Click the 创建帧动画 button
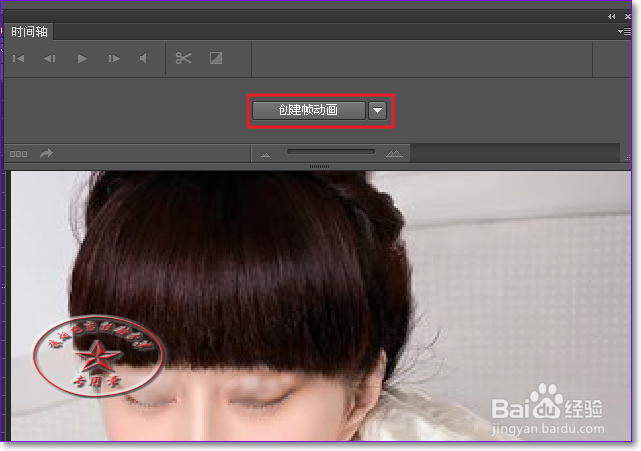The width and height of the screenshot is (641, 451). tap(309, 110)
